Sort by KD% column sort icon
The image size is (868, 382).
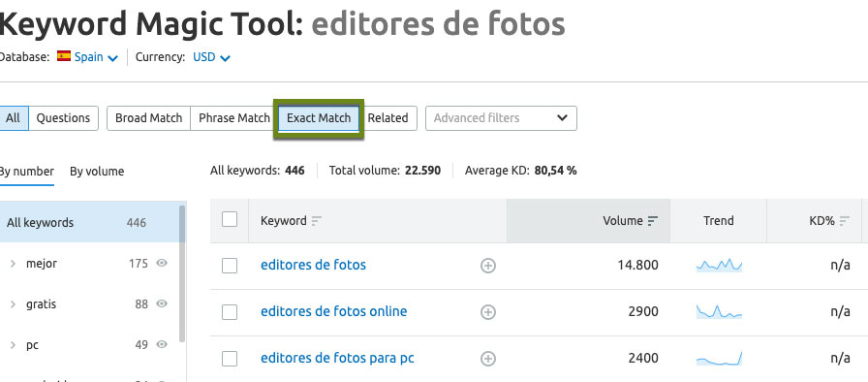pyautogui.click(x=844, y=221)
